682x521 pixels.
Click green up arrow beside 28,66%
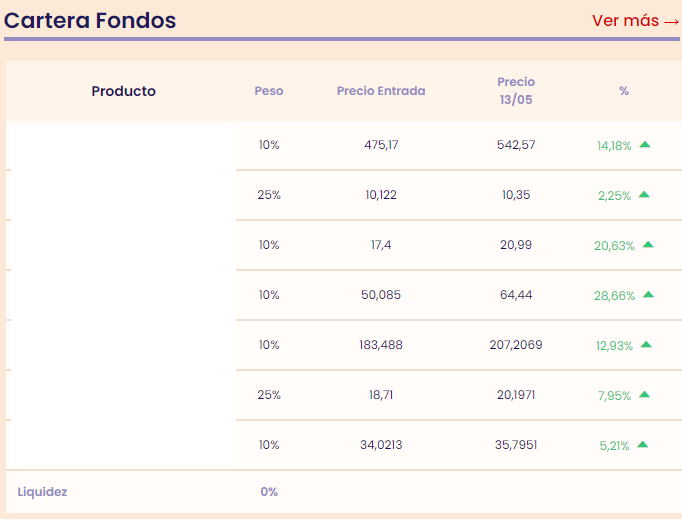[648, 295]
